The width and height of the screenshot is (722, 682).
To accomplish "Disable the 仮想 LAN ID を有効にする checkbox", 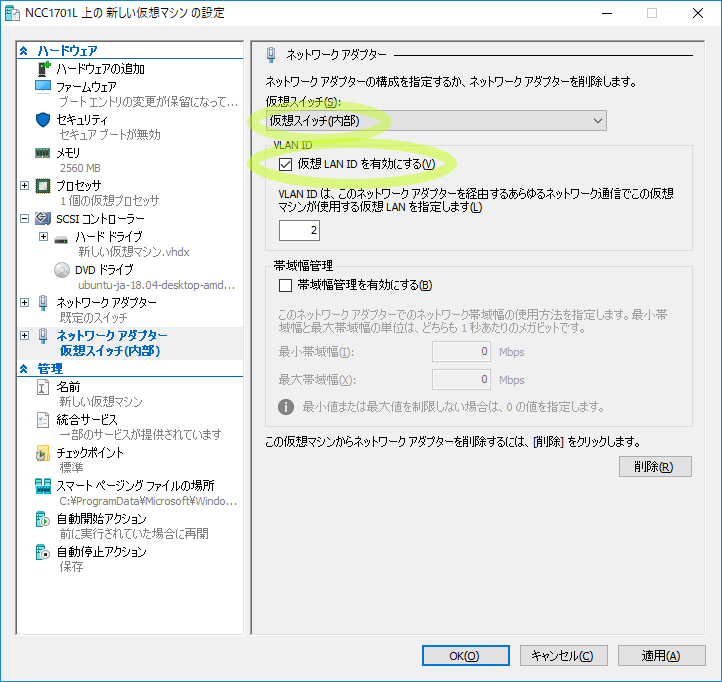I will (285, 164).
